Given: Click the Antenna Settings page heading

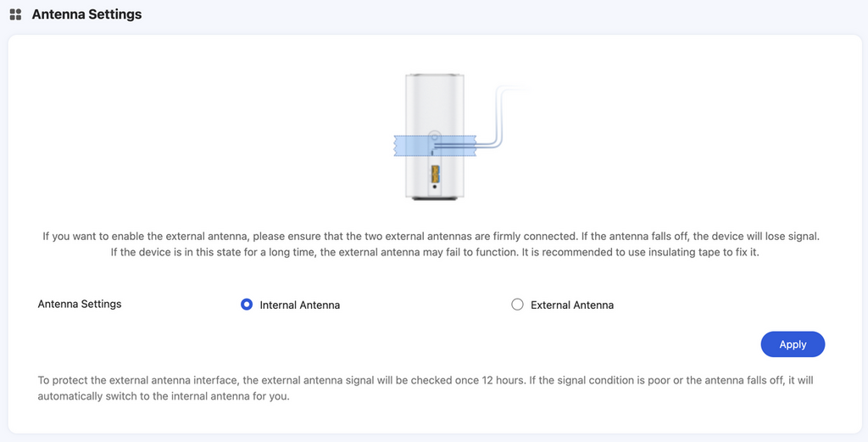Looking at the screenshot, I should tap(86, 14).
